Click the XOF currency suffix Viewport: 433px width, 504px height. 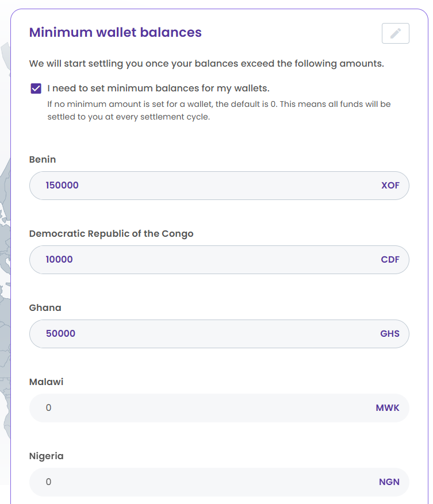click(x=390, y=186)
